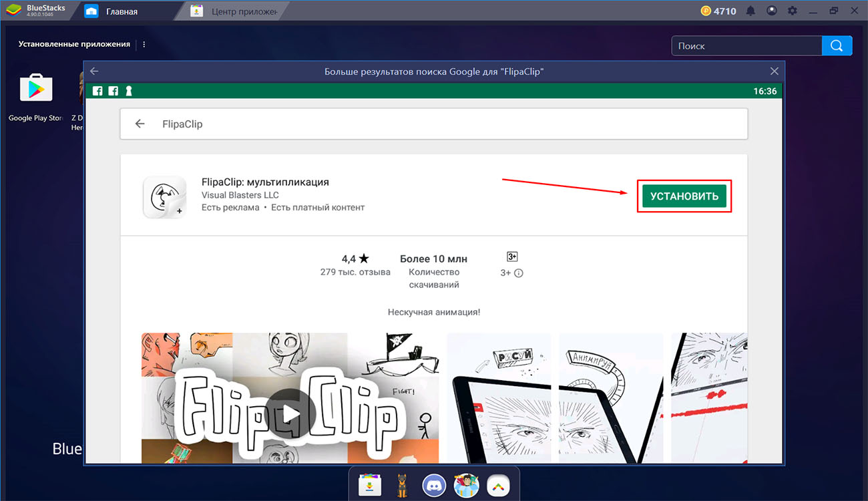Click the keyhole status bar icon

pos(129,91)
